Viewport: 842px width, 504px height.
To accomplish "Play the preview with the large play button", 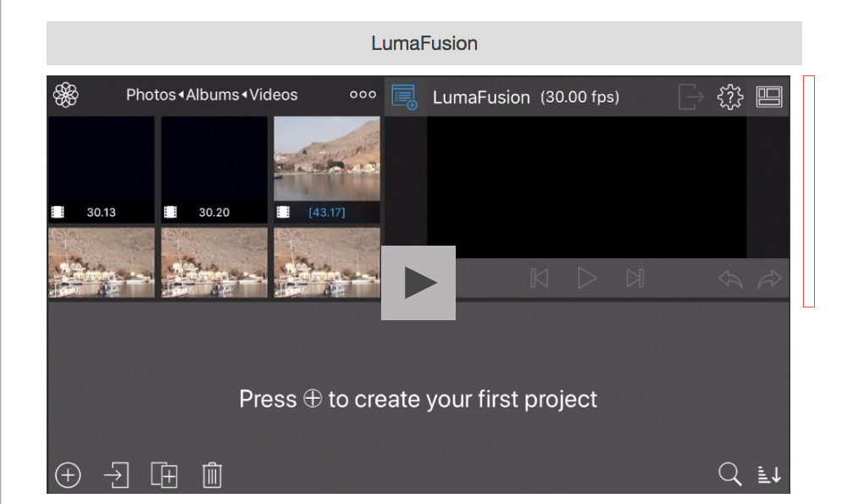I will pos(418,282).
